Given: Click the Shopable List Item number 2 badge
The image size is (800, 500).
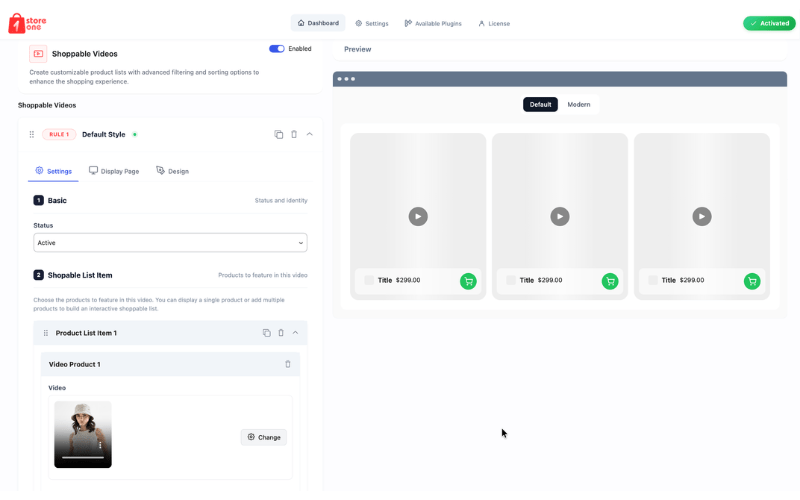Looking at the screenshot, I should pos(38,275).
